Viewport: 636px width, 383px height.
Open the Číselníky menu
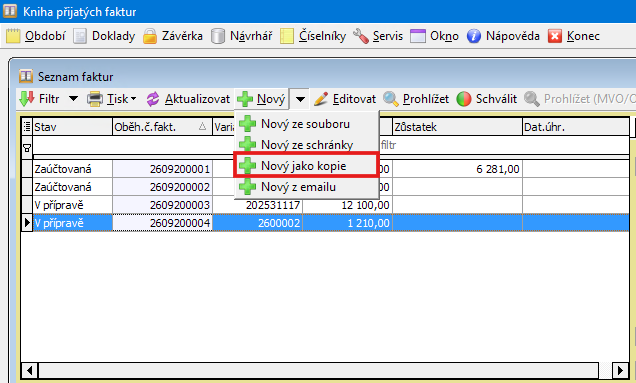click(322, 36)
